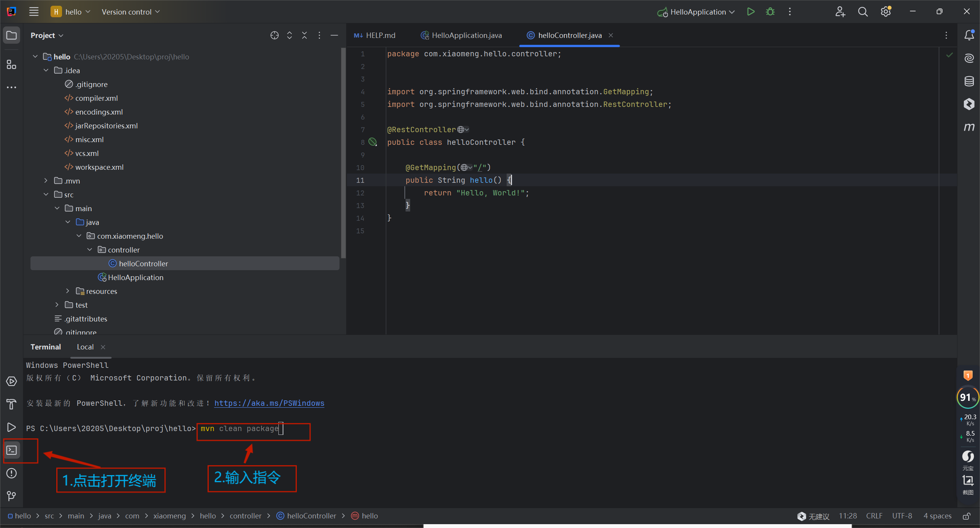Open the Version control menu
The width and height of the screenshot is (980, 528).
tap(131, 12)
